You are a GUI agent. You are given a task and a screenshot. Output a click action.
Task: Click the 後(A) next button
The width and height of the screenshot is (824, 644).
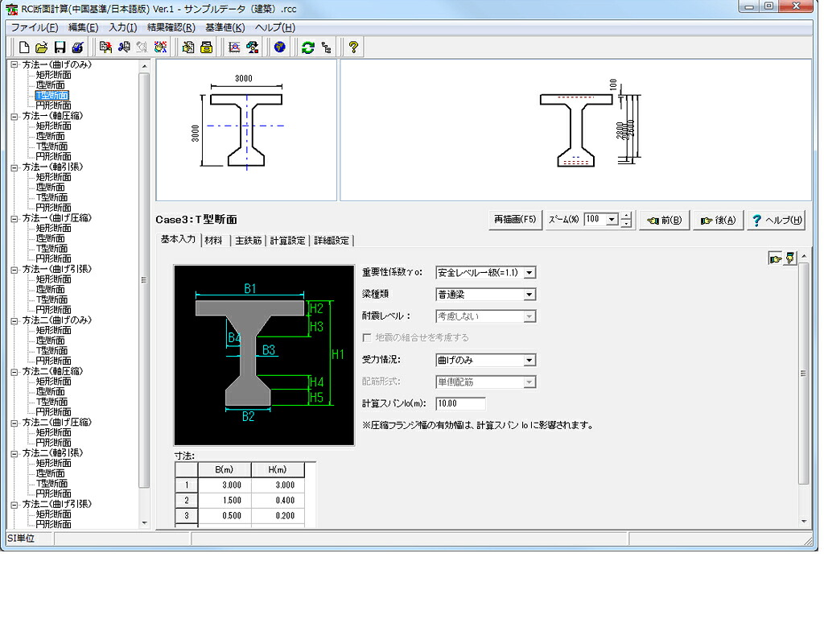pos(718,221)
